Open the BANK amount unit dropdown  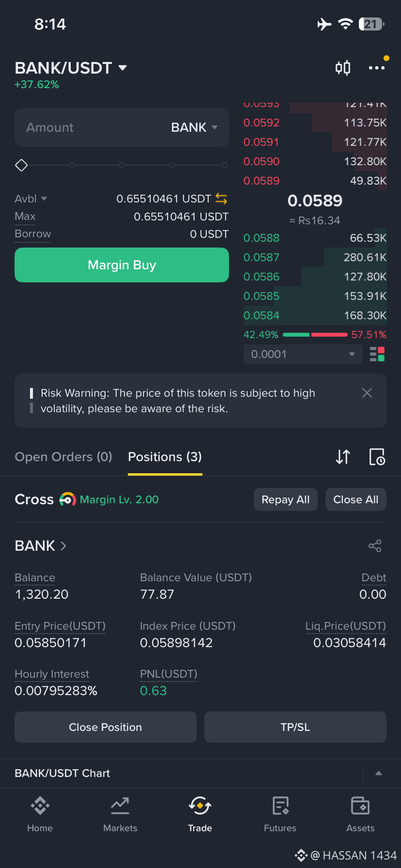(194, 127)
